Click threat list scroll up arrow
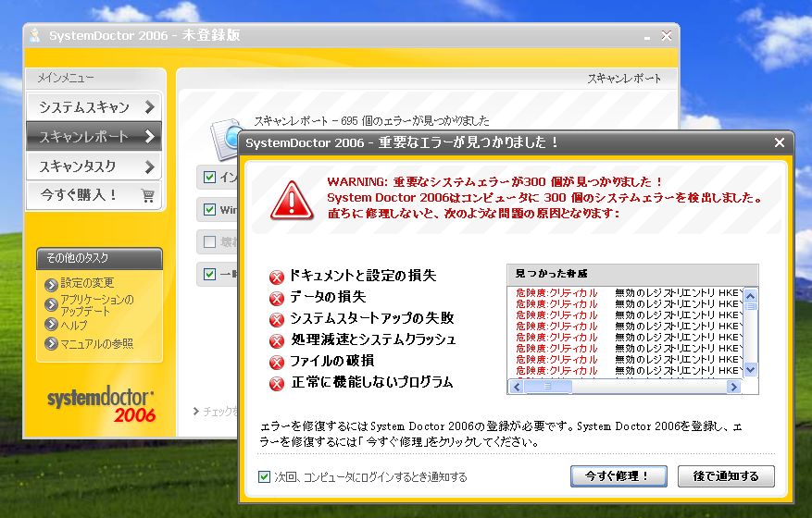 click(750, 295)
